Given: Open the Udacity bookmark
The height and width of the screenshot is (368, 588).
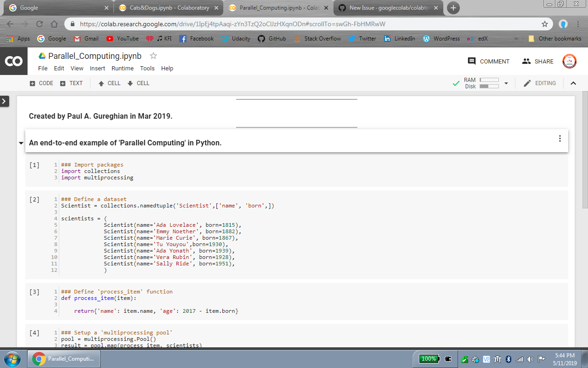Looking at the screenshot, I should 236,39.
